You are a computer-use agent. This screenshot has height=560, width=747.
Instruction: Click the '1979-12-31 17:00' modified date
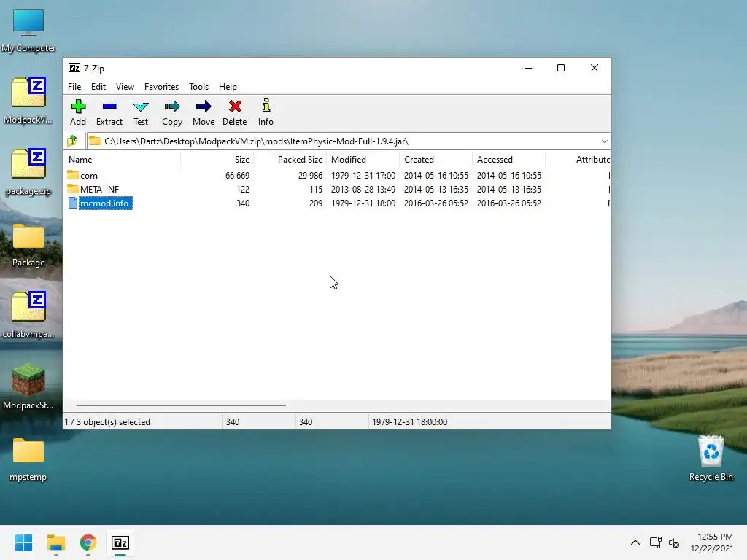tap(363, 175)
